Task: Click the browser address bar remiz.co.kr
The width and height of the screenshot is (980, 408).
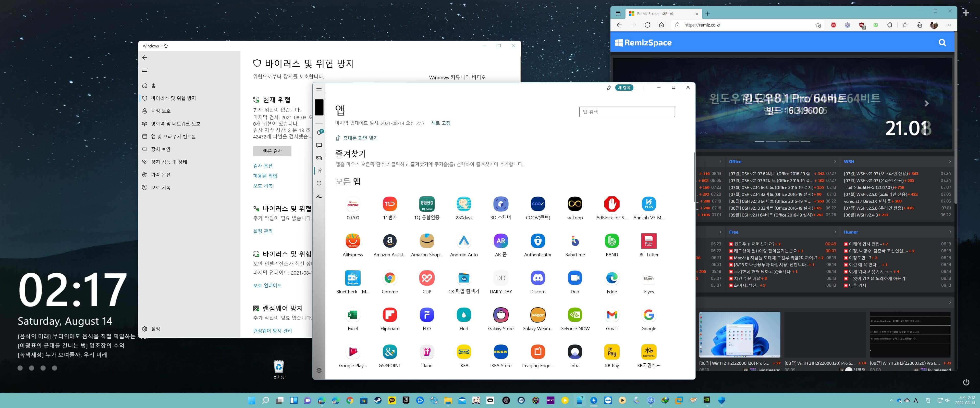Action: 742,25
